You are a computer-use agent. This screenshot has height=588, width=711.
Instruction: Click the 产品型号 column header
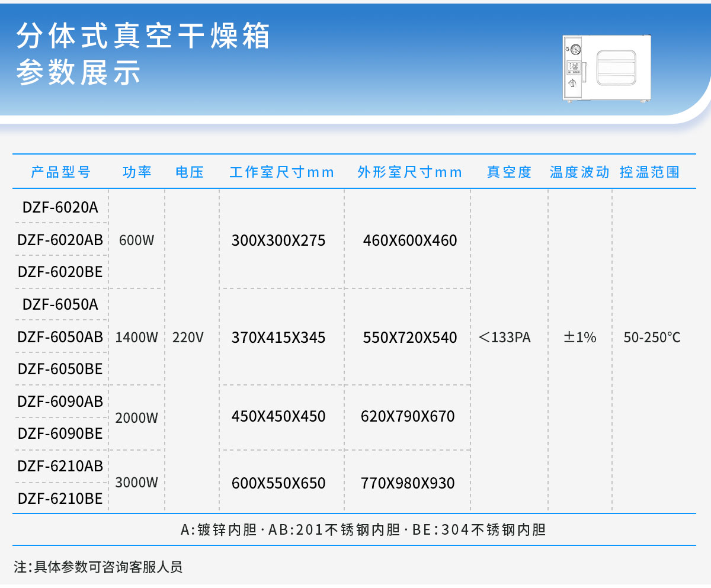click(x=61, y=172)
